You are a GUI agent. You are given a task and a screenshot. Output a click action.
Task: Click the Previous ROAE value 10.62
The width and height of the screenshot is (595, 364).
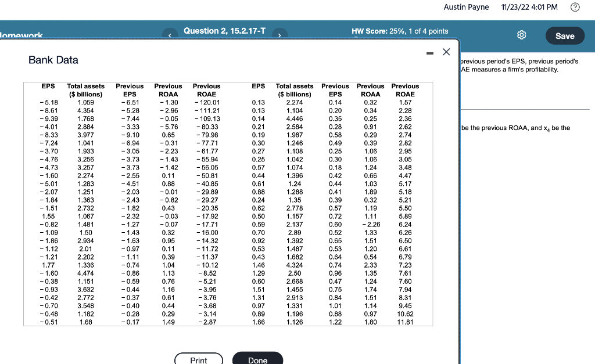405,314
